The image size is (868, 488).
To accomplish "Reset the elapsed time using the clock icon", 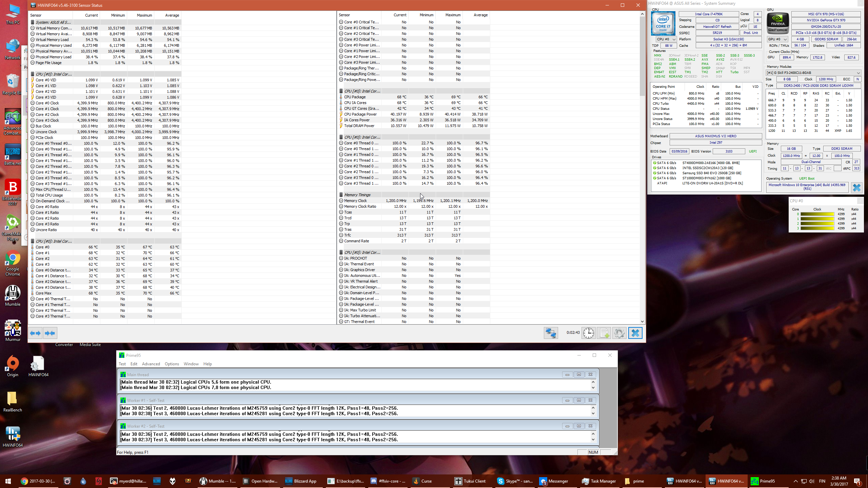I will coord(589,333).
